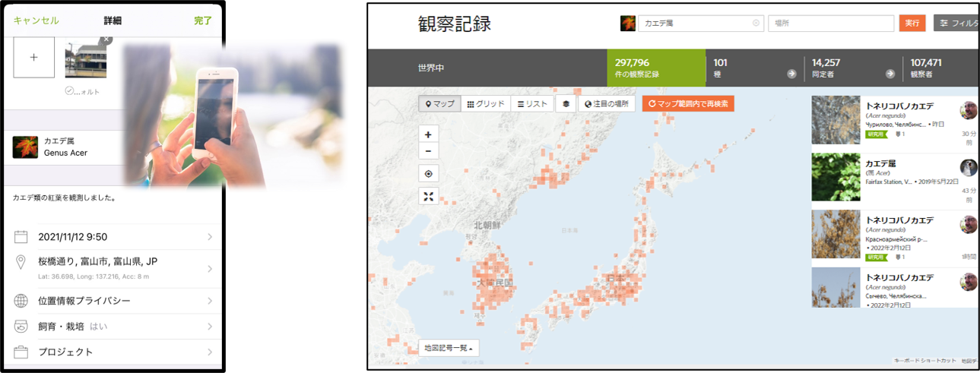
Task: Switch to グリッド view
Action: pos(485,104)
